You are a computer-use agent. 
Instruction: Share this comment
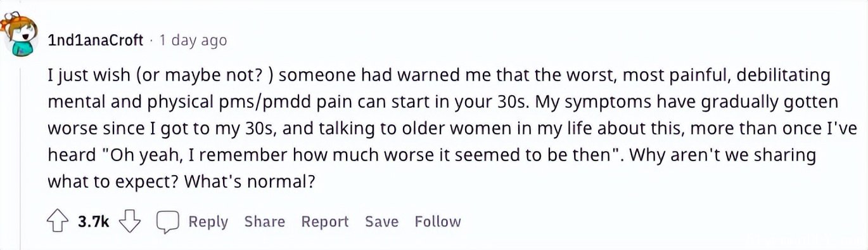(x=264, y=221)
